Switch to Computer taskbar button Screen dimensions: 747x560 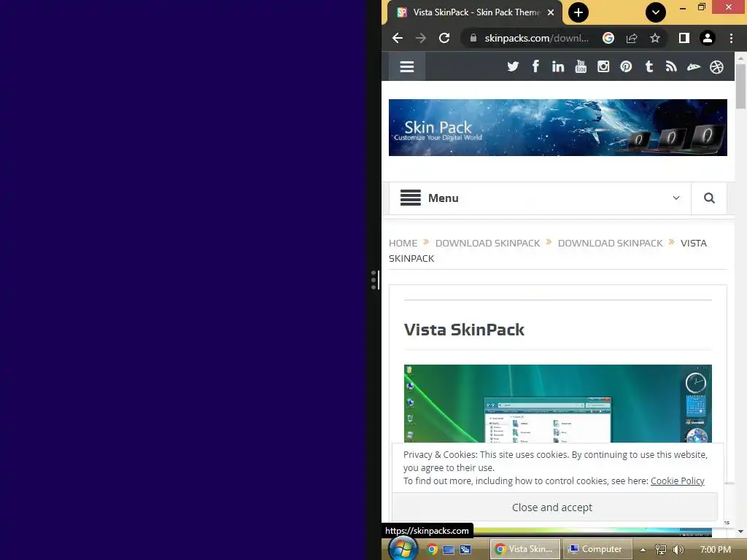597,549
